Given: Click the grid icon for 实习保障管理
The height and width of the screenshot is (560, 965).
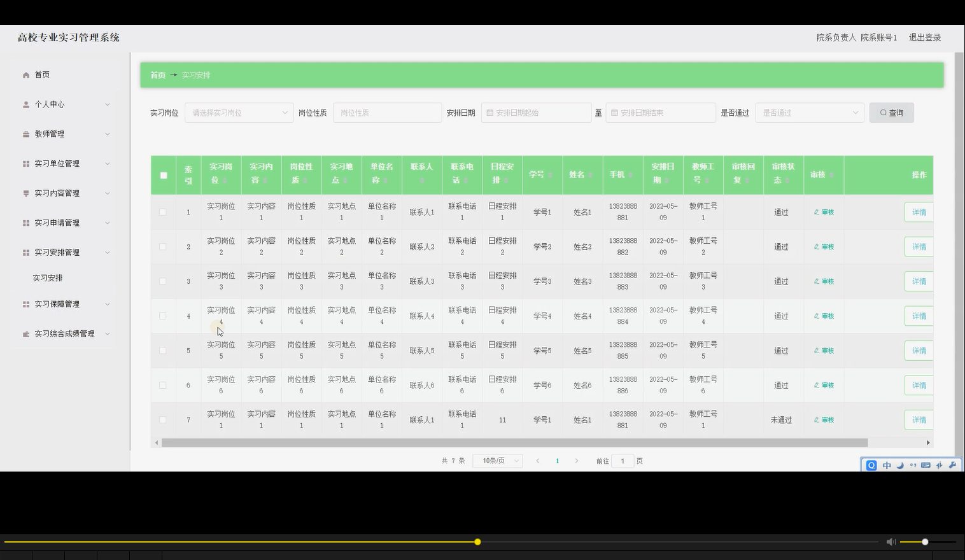Looking at the screenshot, I should [x=26, y=304].
